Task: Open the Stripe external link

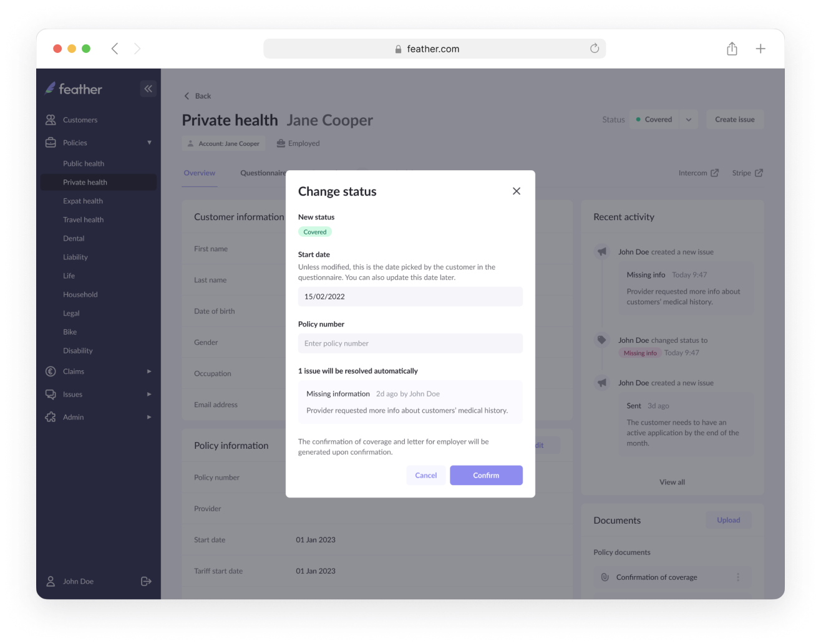Action: (x=747, y=173)
